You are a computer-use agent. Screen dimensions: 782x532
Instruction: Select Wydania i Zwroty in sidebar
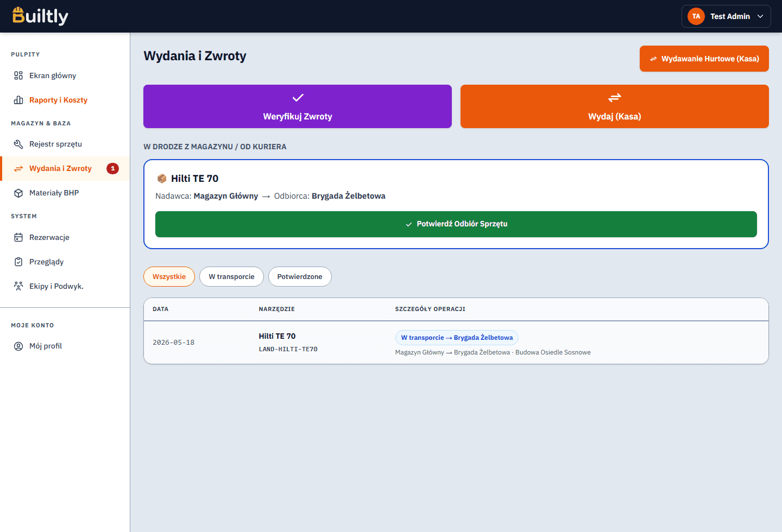(x=65, y=168)
